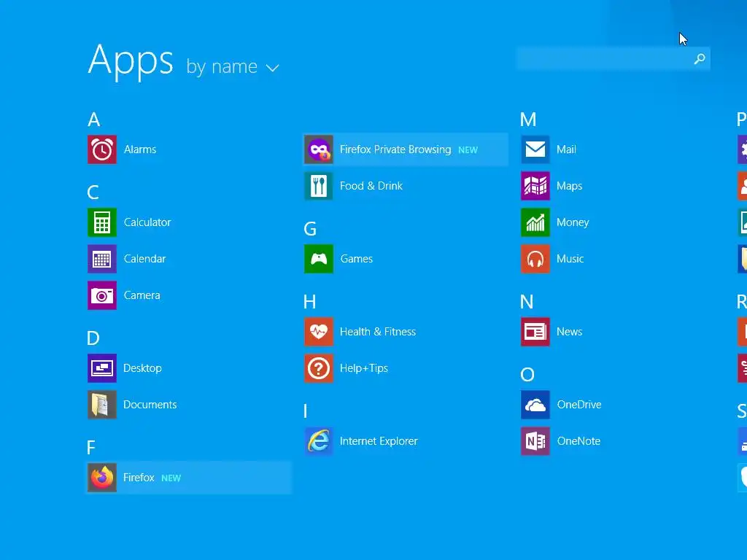This screenshot has height=560, width=747.
Task: Click the 'Calendar' label text
Action: (145, 259)
